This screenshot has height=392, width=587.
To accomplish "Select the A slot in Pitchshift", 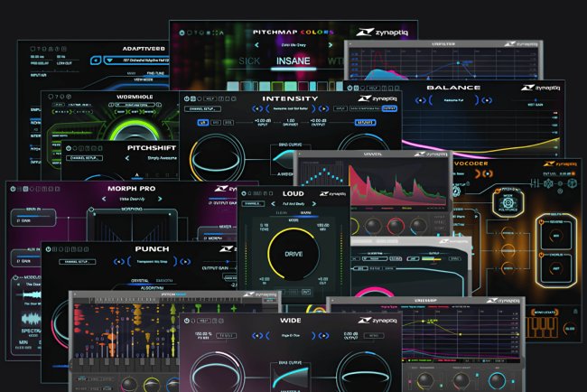I will (136, 175).
